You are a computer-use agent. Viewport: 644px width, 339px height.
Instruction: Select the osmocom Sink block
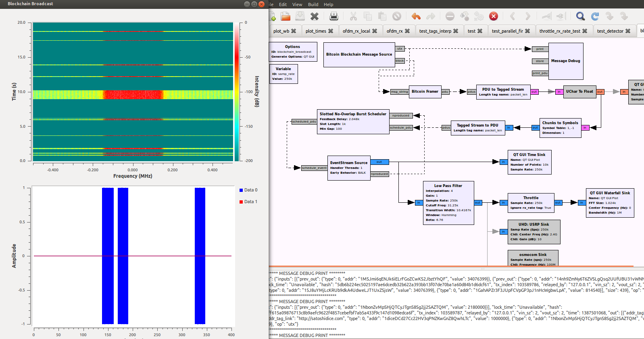[x=533, y=258]
